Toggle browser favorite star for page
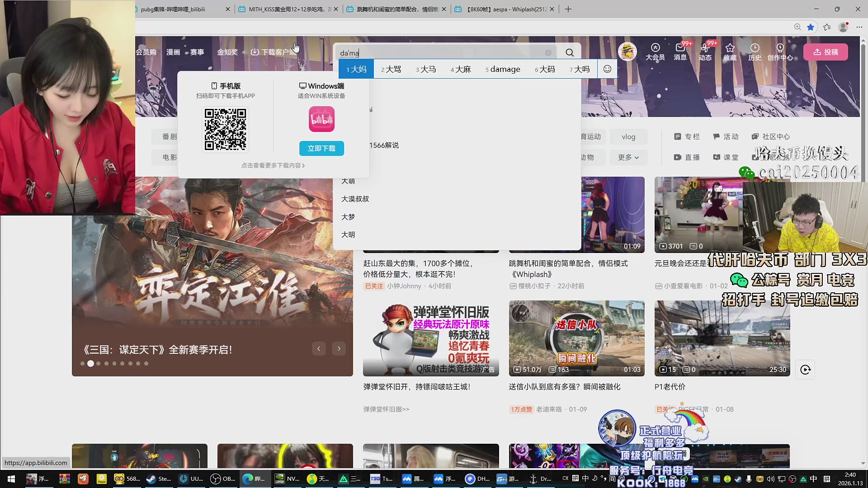Screen dimensions: 868x488 click(811, 27)
